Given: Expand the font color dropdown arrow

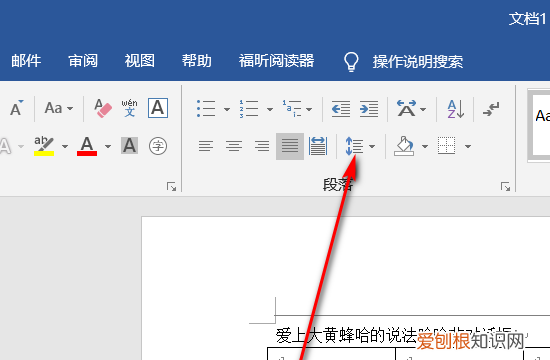Looking at the screenshot, I should coord(108,146).
